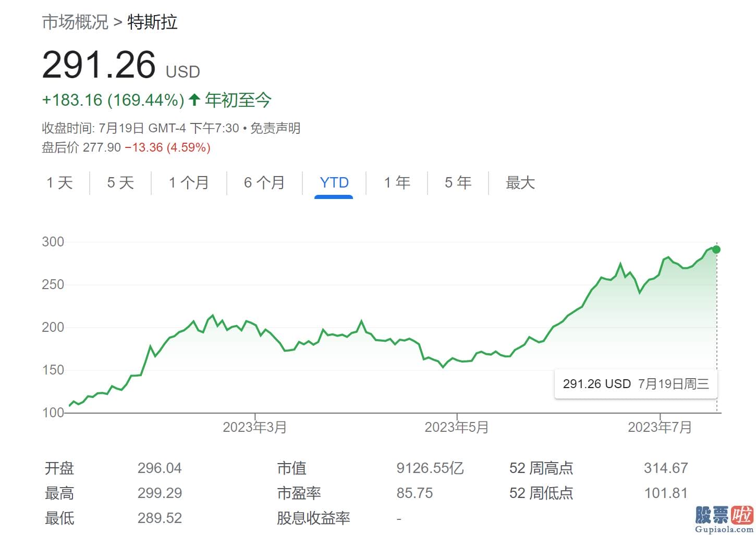Click the 52 周高点 row label

tap(541, 468)
